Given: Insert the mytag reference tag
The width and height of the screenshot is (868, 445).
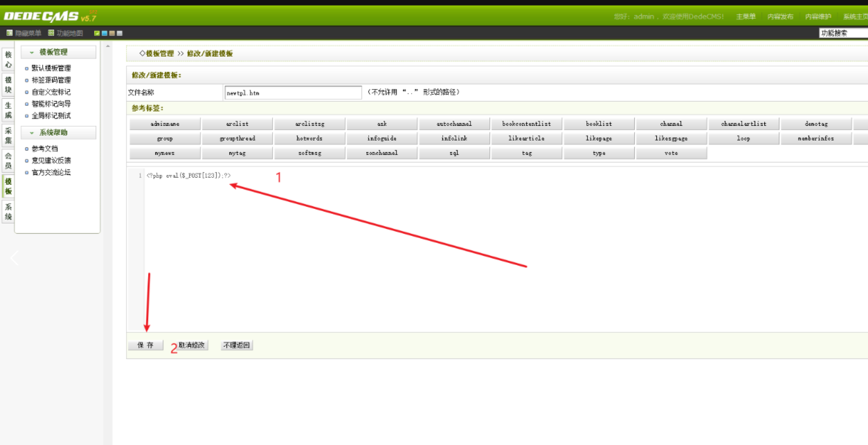Looking at the screenshot, I should 237,153.
